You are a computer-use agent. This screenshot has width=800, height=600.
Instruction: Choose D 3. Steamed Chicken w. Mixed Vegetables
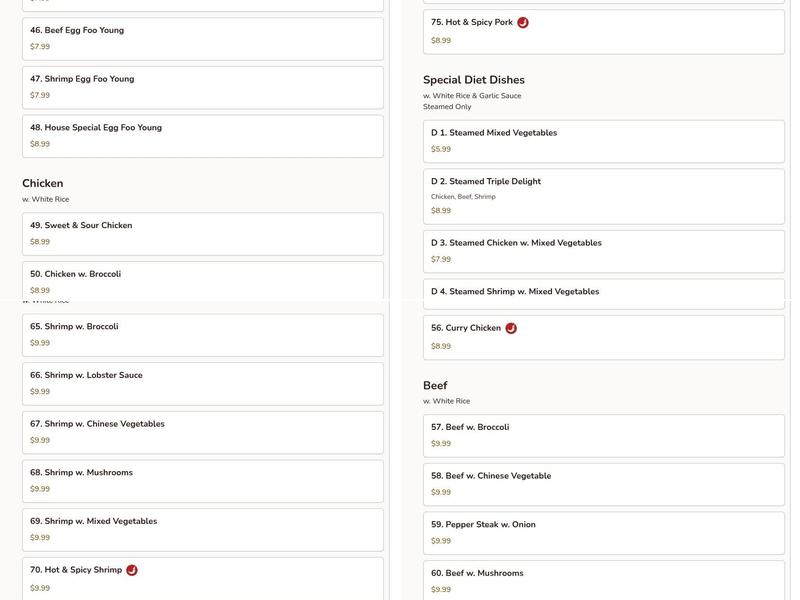point(603,251)
